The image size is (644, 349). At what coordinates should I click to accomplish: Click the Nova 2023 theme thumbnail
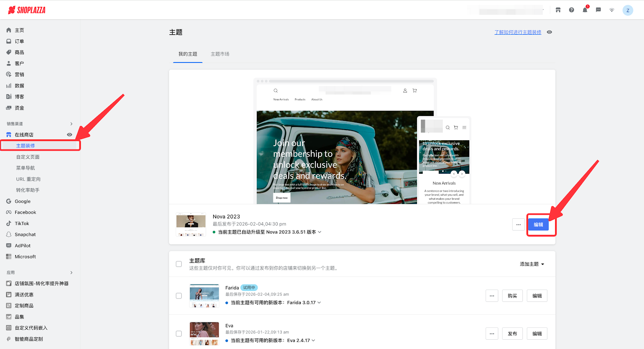[x=191, y=224]
